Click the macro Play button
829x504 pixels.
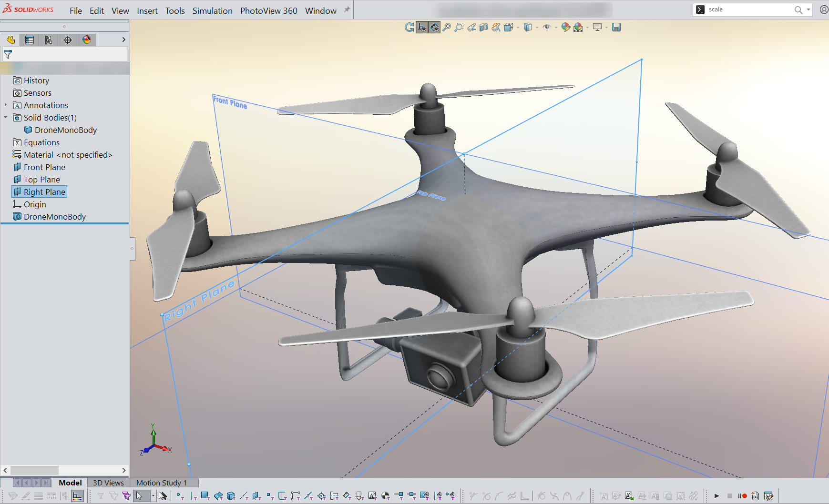coord(716,496)
